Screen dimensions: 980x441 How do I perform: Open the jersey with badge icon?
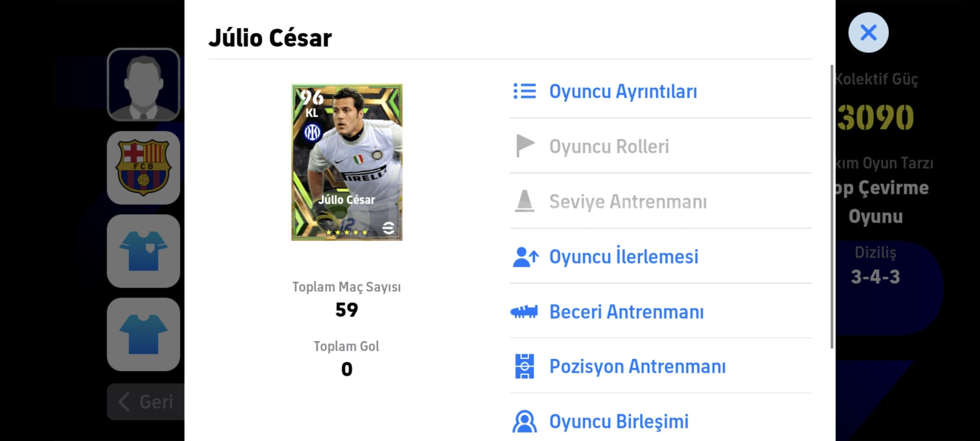click(x=143, y=251)
